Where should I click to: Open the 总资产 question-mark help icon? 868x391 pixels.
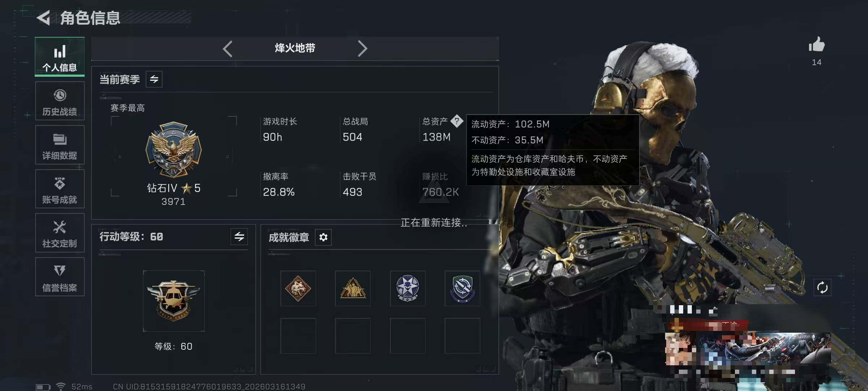pos(457,121)
